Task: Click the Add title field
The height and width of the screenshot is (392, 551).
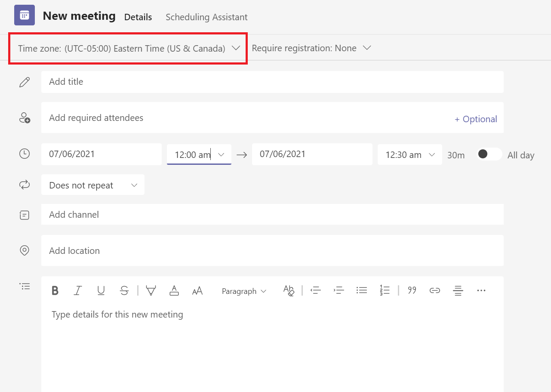Action: click(x=272, y=82)
